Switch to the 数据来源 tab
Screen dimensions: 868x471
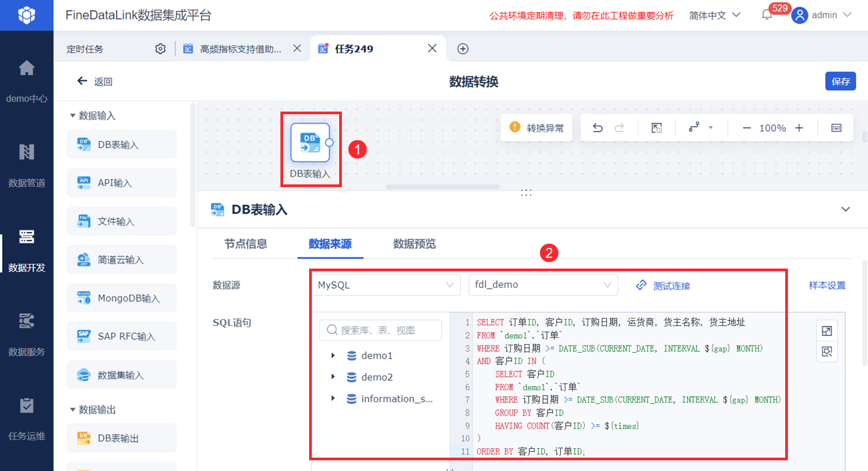330,244
